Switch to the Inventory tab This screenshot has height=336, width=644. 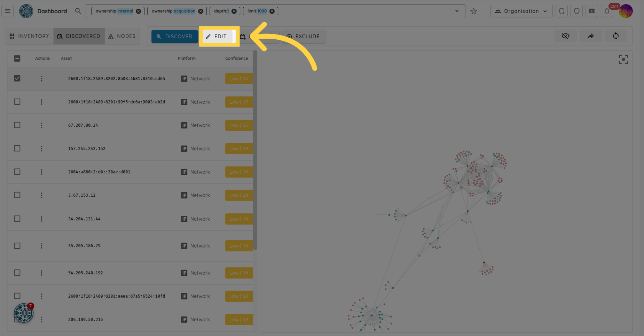coord(30,36)
